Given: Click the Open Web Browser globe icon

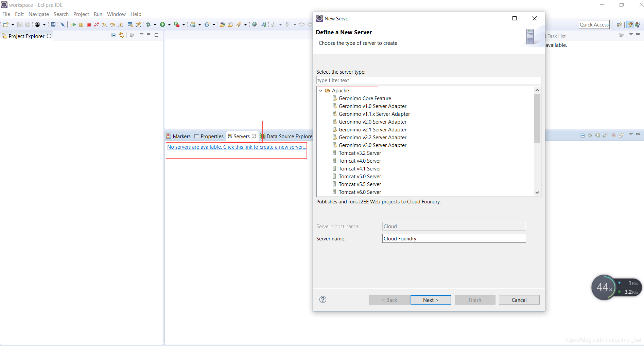Looking at the screenshot, I should tap(254, 24).
